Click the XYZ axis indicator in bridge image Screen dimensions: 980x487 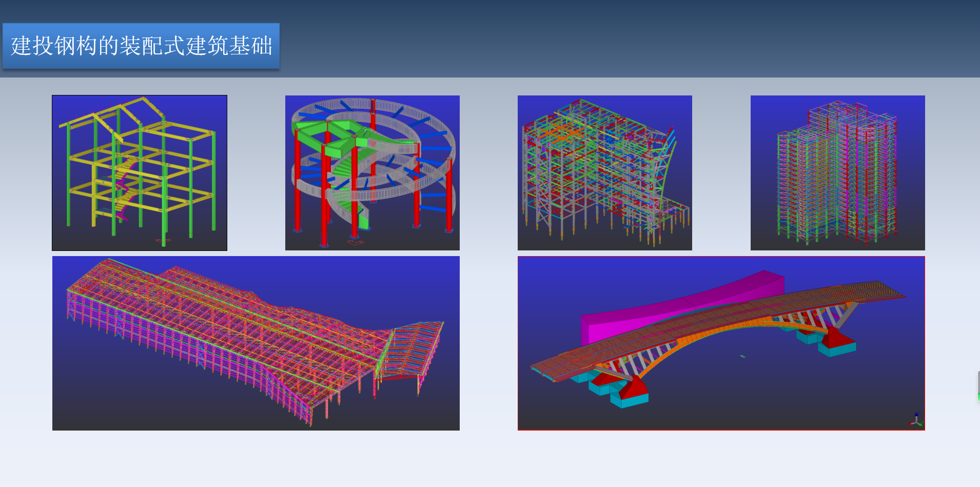[916, 420]
